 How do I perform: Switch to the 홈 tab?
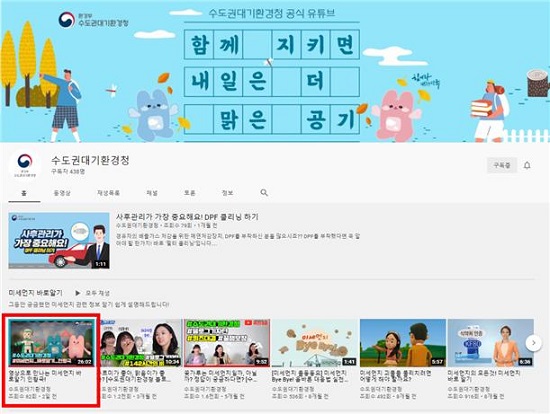[24, 193]
